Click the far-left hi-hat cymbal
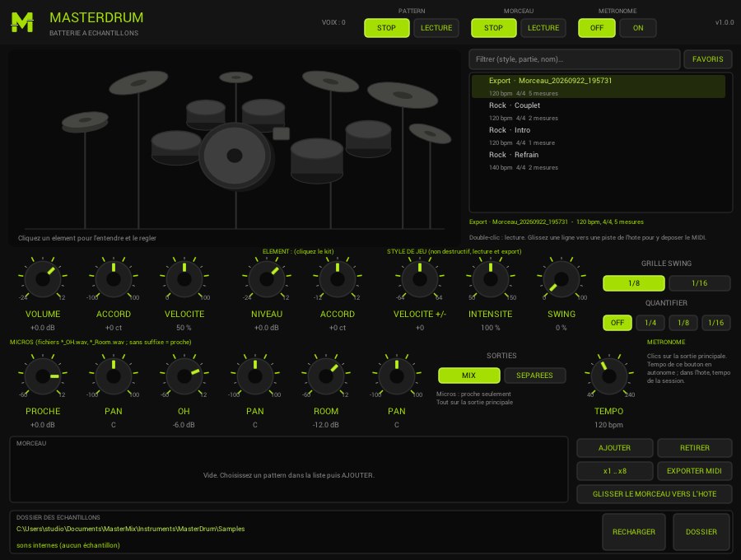This screenshot has height=560, width=741. 85,121
